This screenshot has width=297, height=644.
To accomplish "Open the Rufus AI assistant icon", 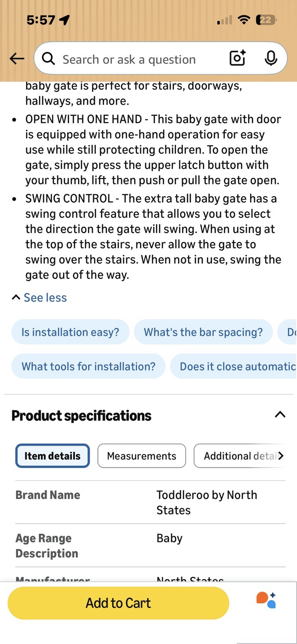I will [266, 600].
